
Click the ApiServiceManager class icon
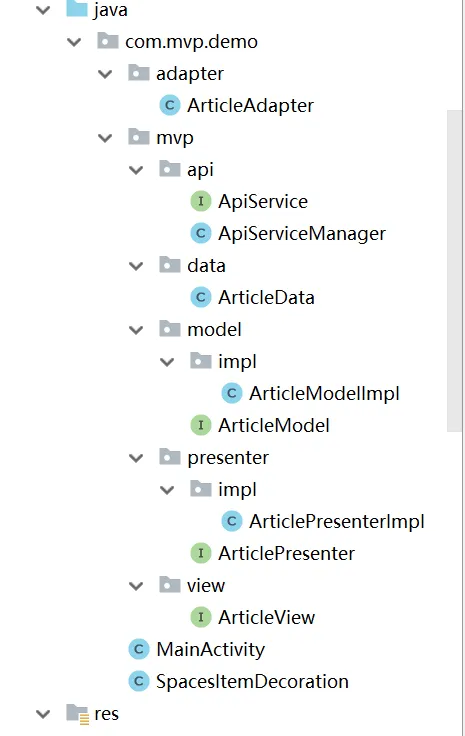[x=201, y=233]
